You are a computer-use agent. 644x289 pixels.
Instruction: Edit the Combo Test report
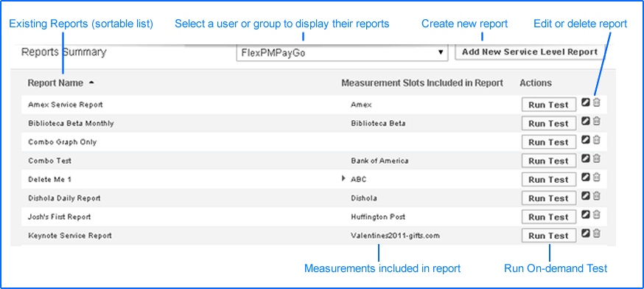coord(586,159)
